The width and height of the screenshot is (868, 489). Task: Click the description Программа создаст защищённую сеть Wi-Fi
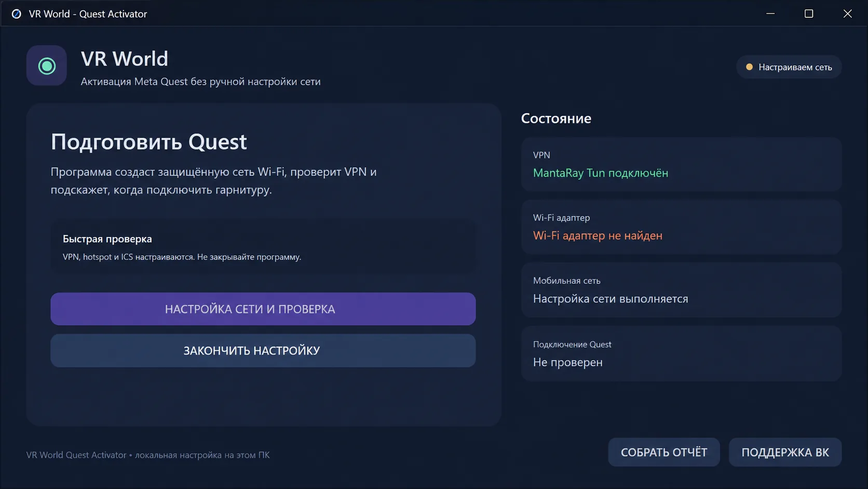tap(214, 181)
